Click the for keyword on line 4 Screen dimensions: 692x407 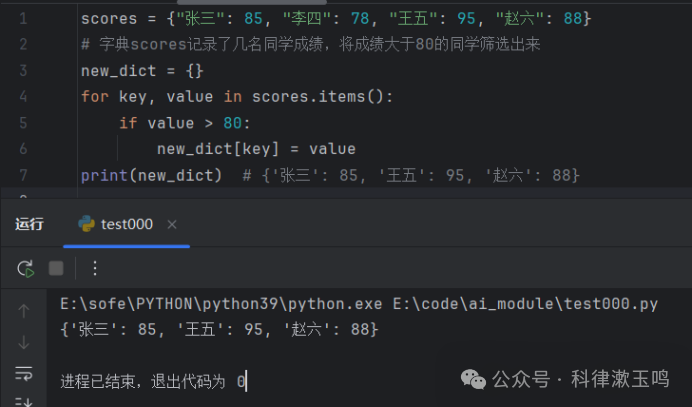(95, 97)
